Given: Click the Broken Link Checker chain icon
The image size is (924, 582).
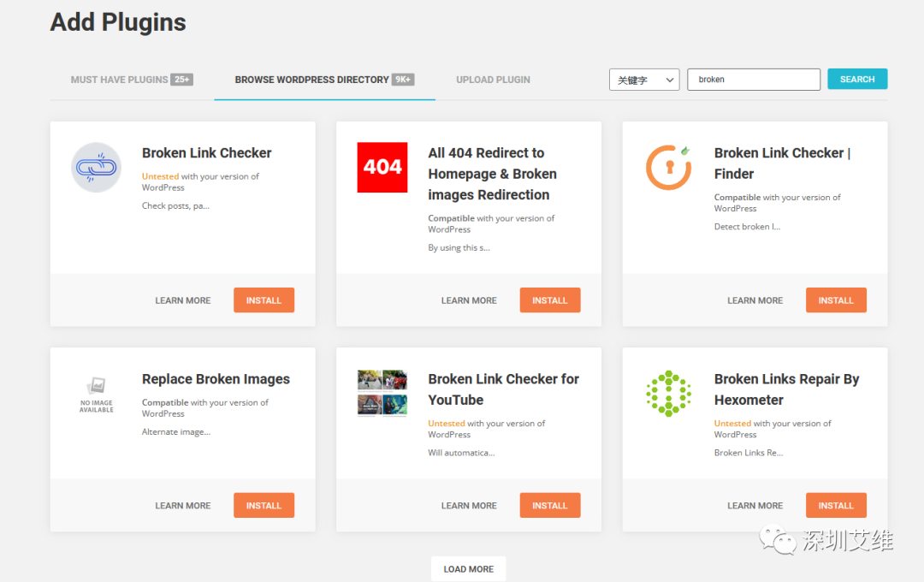Looking at the screenshot, I should coord(96,168).
